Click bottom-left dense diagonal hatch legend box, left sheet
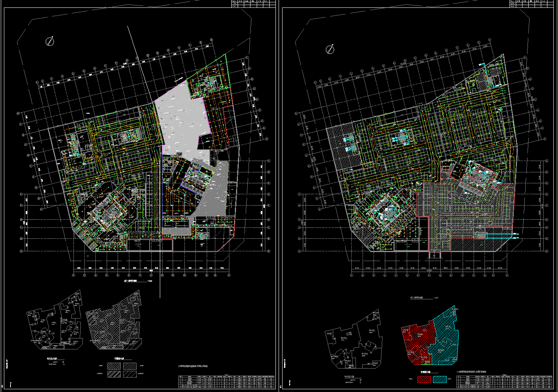This screenshot has width=558, height=392. 114,374
